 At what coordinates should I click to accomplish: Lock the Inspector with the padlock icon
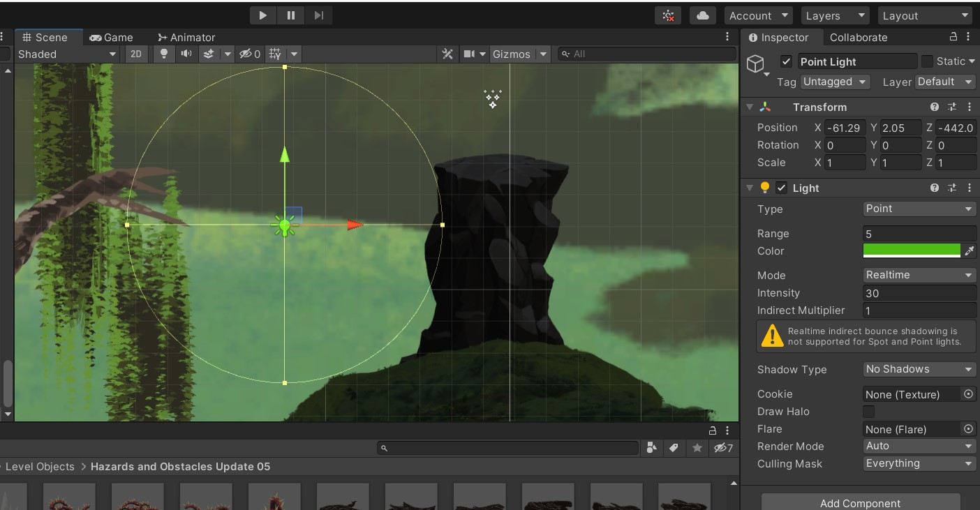953,37
